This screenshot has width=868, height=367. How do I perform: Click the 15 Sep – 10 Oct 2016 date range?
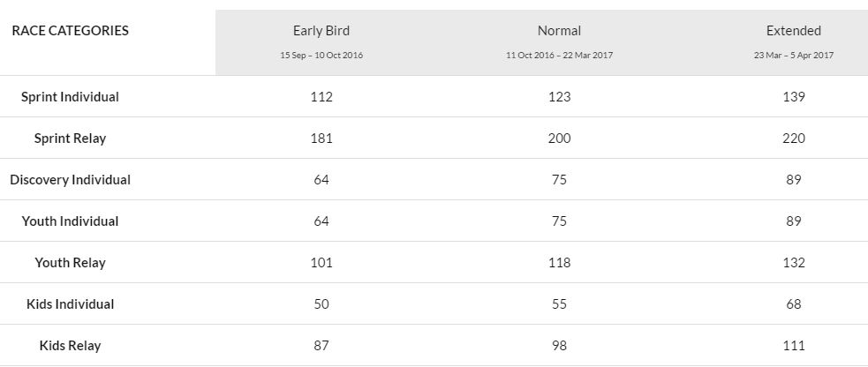click(321, 56)
